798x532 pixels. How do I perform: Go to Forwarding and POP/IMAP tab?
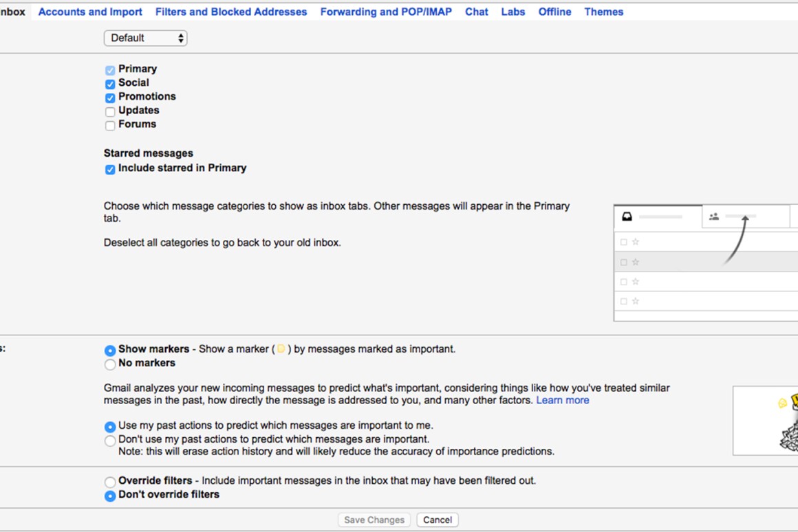[386, 12]
